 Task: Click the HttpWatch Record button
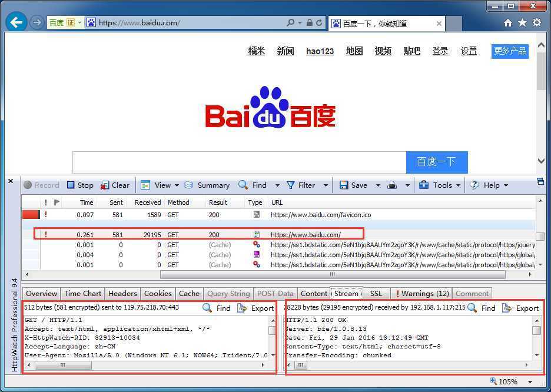click(41, 185)
